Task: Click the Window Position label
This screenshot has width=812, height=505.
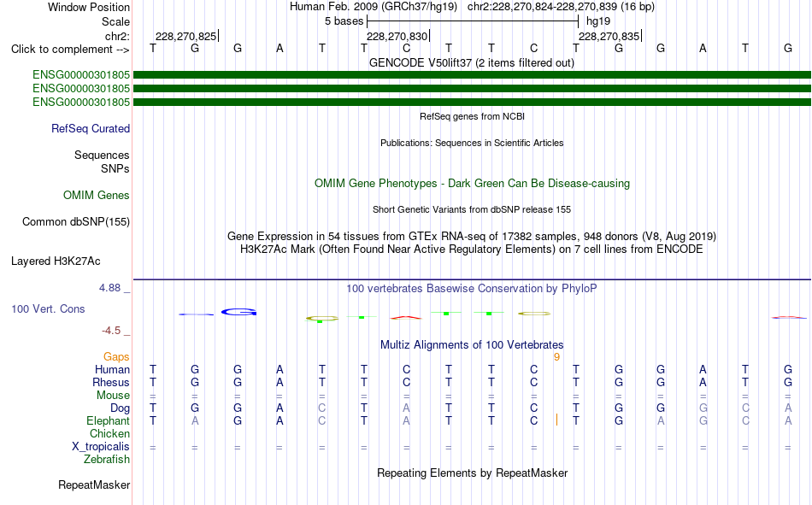Action: [x=89, y=7]
